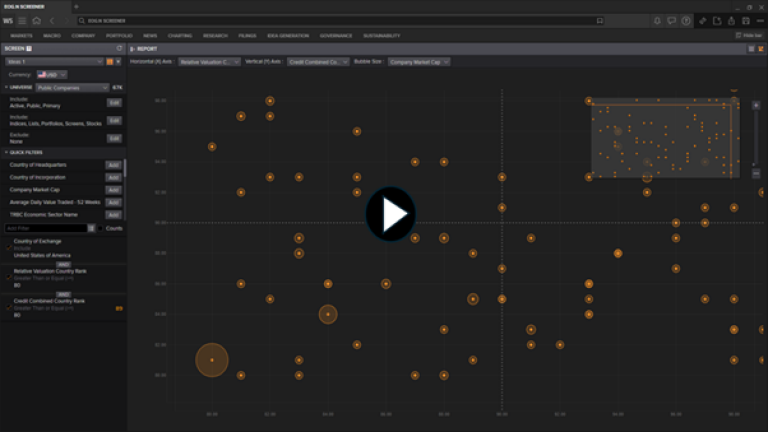Open the Charting menu tab

[180, 35]
